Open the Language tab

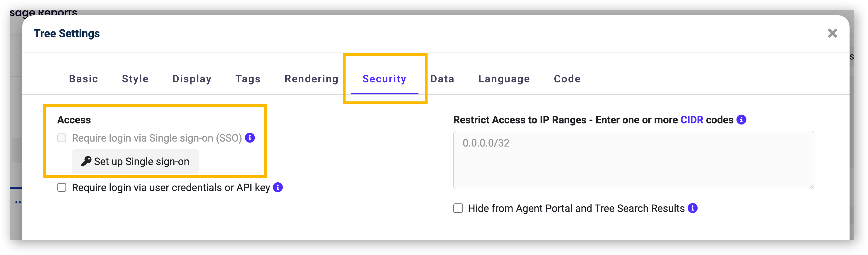(x=504, y=79)
